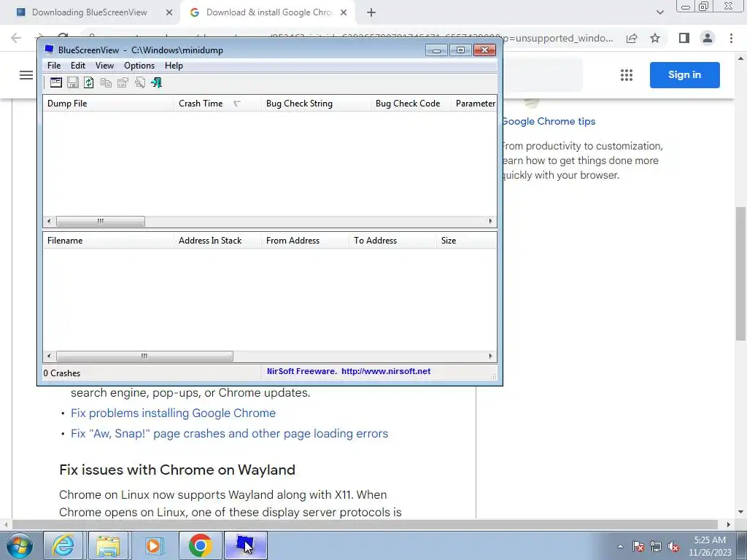This screenshot has width=747, height=560.
Task: Open Internet Explorer from taskbar
Action: (x=63, y=545)
